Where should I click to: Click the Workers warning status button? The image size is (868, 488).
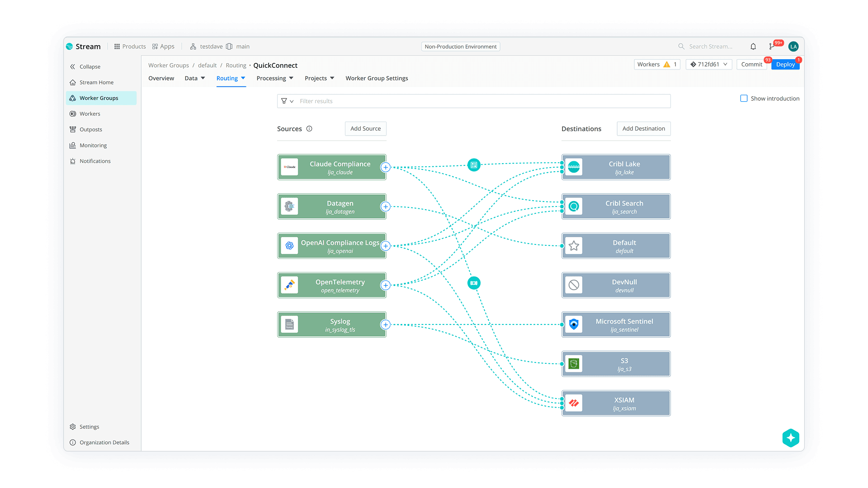click(x=657, y=65)
